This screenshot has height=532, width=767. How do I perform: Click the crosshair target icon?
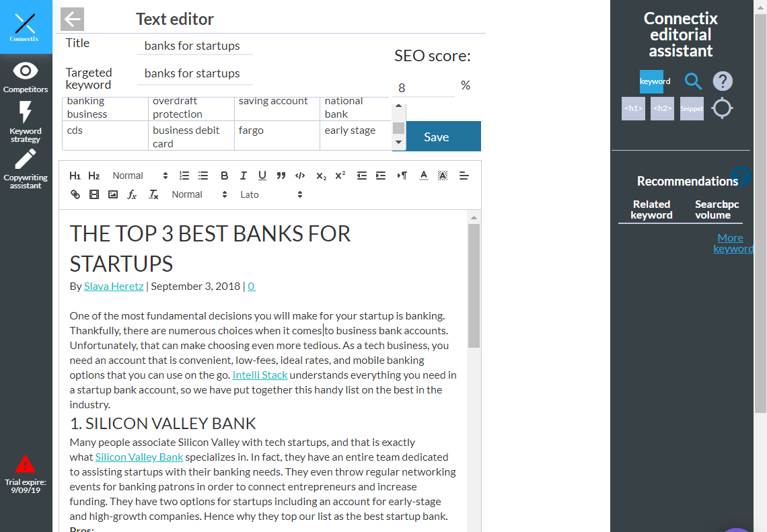pos(722,108)
